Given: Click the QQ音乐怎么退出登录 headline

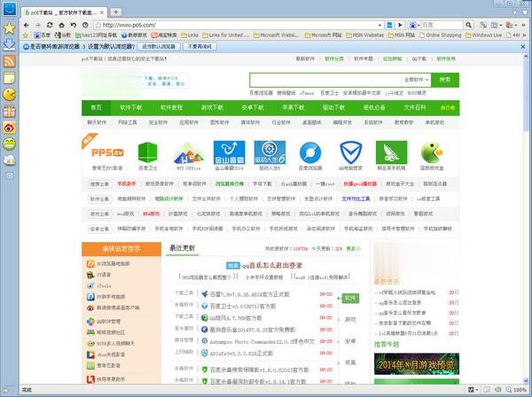Looking at the screenshot, I should pyautogui.click(x=271, y=266).
